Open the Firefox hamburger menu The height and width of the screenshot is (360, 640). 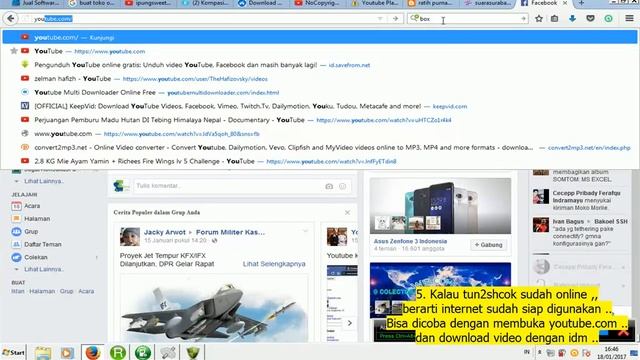click(x=629, y=18)
